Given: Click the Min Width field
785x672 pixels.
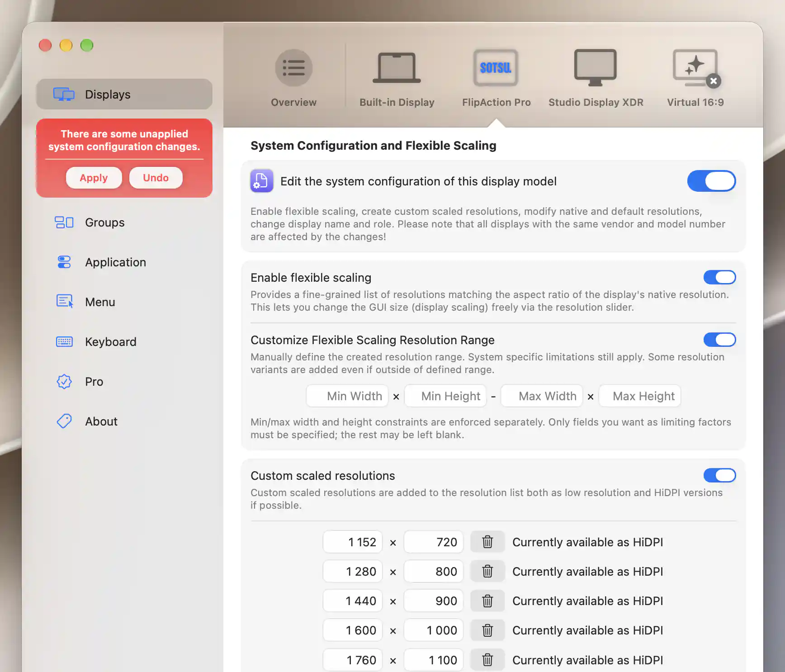Looking at the screenshot, I should tap(347, 396).
